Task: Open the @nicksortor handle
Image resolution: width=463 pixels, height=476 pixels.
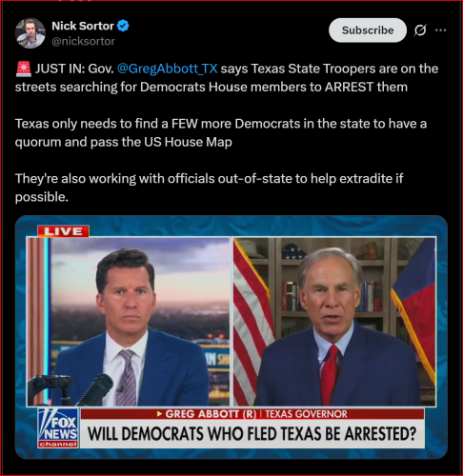Action: point(83,41)
